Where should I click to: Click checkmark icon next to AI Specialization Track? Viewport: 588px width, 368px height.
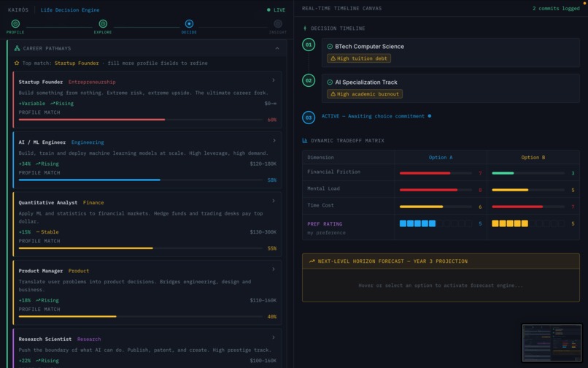(x=330, y=83)
